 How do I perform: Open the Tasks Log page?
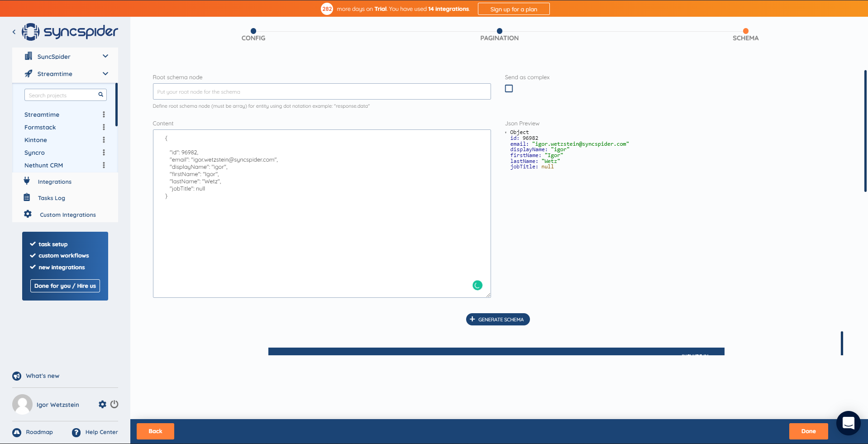52,198
